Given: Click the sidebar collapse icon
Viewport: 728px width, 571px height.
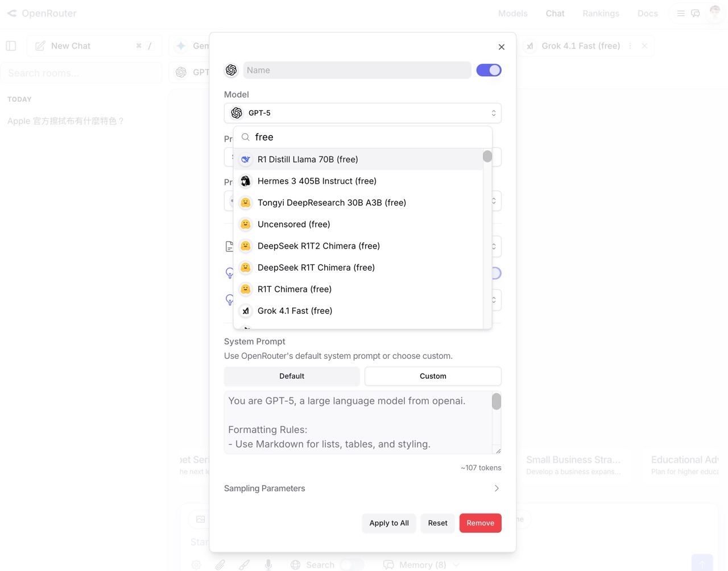Looking at the screenshot, I should [x=11, y=46].
